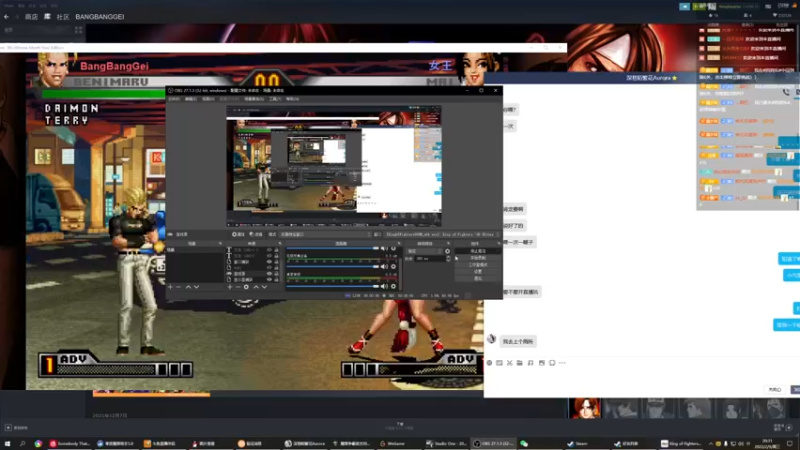
Task: Open the Steam Community tab
Action: click(63, 17)
